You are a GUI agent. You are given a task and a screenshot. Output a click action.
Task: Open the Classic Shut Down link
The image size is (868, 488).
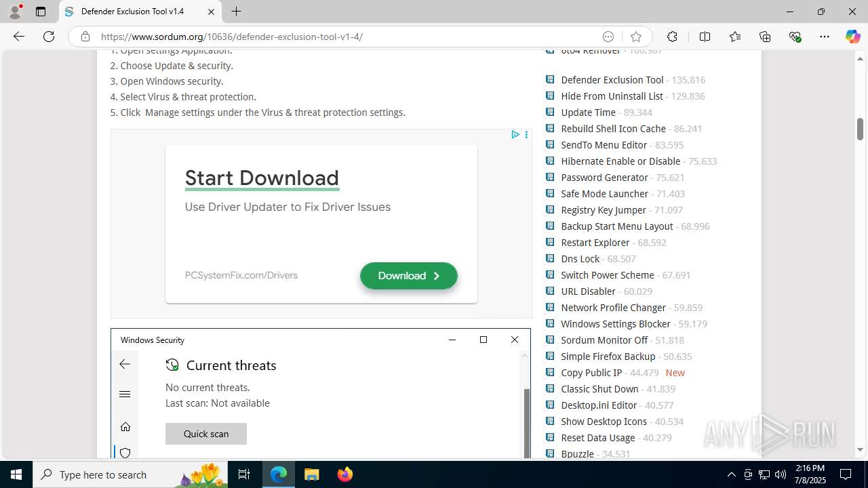pos(599,389)
